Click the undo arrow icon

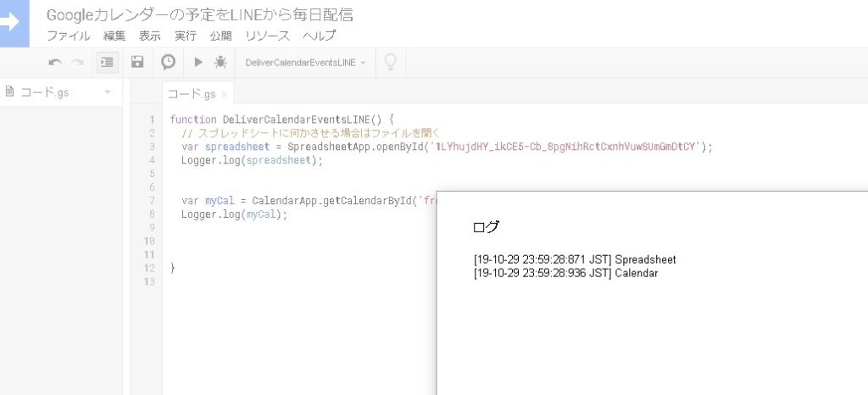click(55, 62)
